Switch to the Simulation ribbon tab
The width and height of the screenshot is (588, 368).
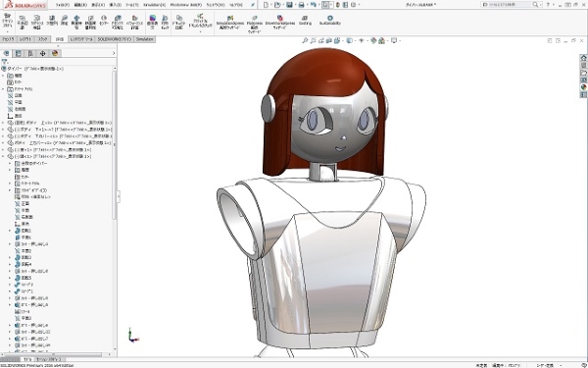145,39
